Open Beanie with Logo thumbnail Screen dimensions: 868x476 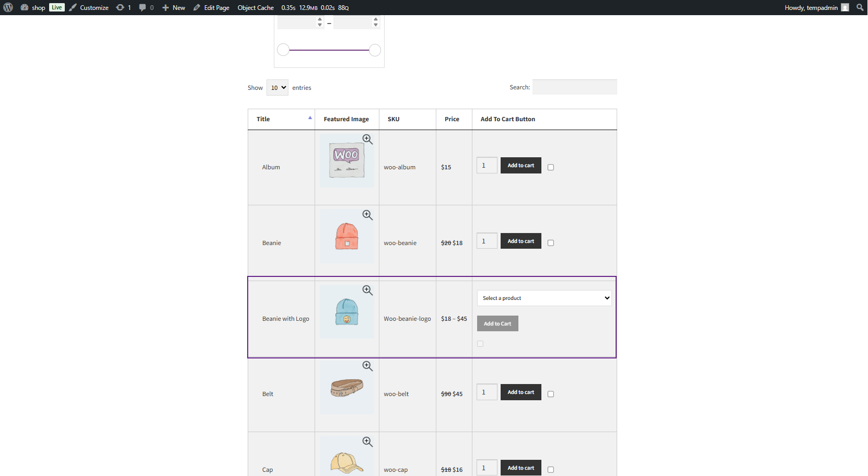[347, 312]
